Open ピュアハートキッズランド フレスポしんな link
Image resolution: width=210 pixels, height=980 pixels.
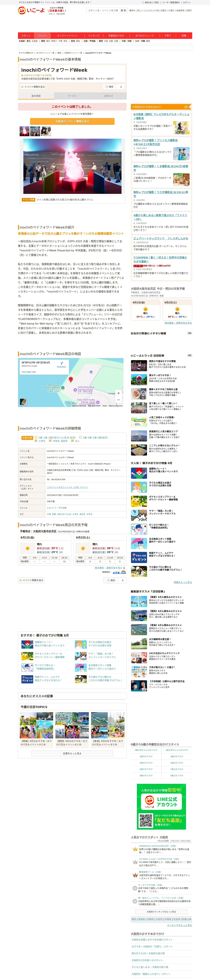point(161,238)
